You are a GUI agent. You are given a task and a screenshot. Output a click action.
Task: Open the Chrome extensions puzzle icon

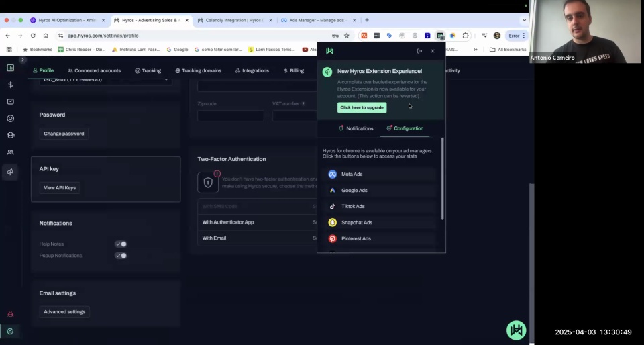(466, 36)
